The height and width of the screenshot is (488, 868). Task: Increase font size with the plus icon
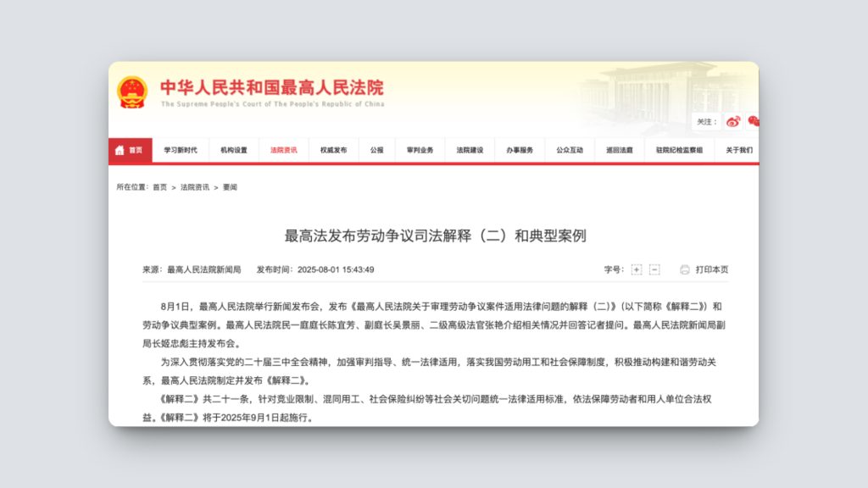[x=637, y=269]
